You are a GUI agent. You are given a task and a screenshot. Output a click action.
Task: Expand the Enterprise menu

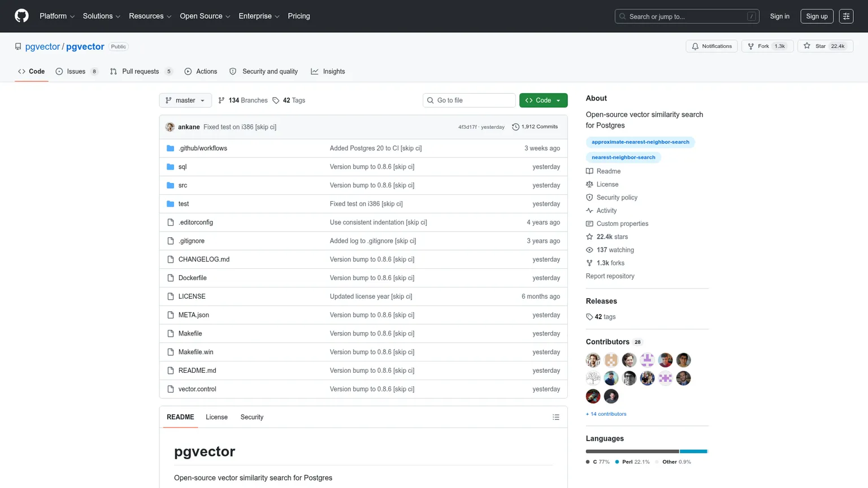(x=259, y=16)
